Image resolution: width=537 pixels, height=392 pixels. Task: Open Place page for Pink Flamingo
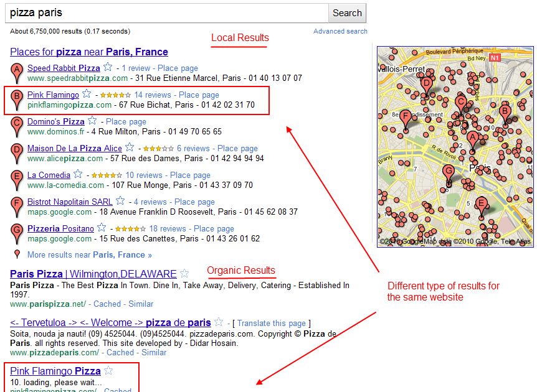(199, 95)
